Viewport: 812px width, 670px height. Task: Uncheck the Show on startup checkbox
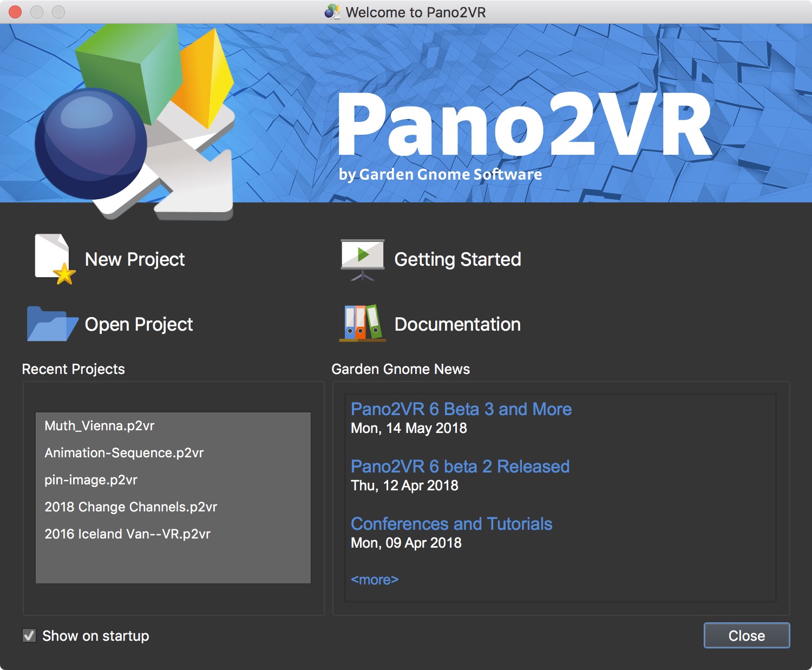[x=29, y=635]
